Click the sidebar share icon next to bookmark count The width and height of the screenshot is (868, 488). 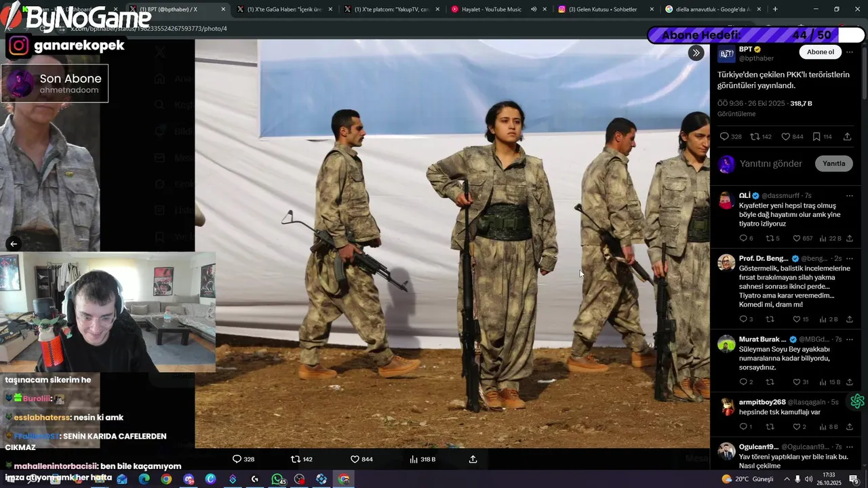(x=847, y=137)
